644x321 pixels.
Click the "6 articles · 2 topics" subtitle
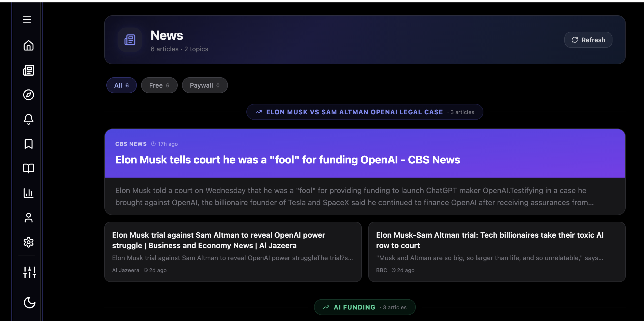point(179,49)
